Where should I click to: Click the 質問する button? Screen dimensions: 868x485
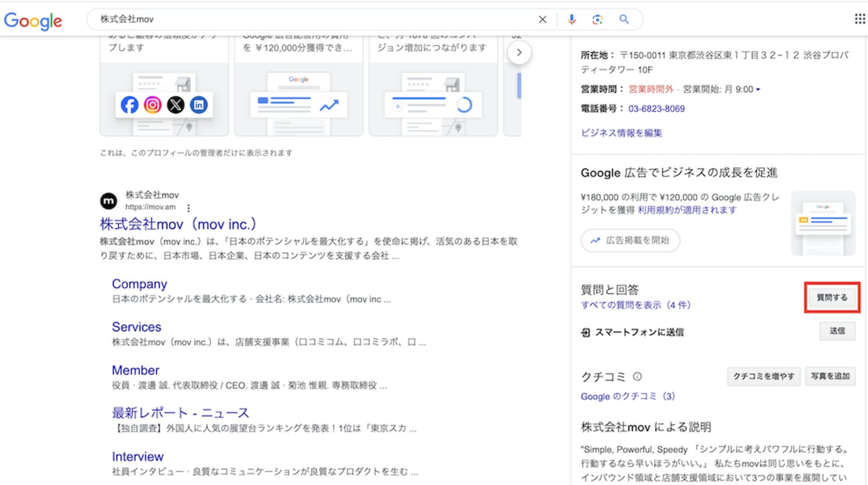point(832,297)
